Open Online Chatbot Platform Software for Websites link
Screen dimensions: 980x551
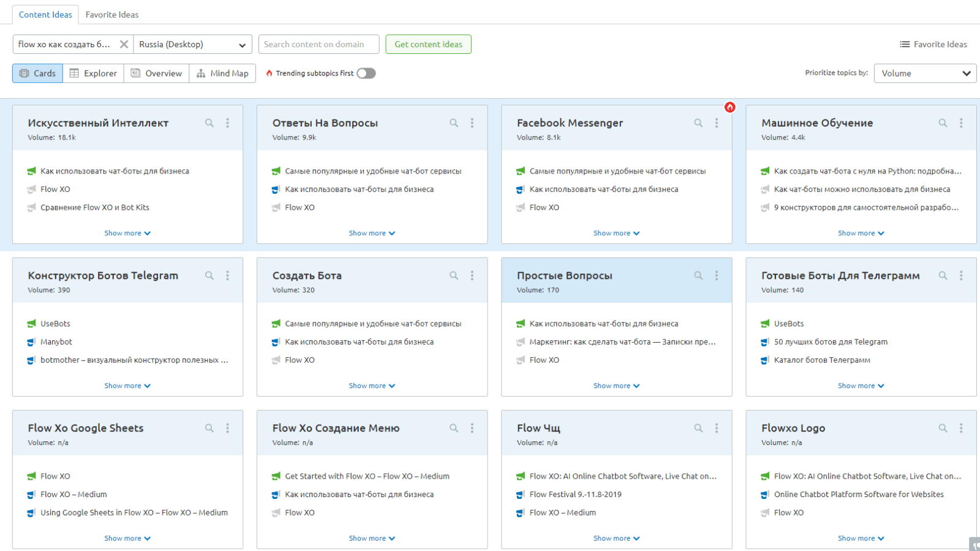click(x=859, y=495)
